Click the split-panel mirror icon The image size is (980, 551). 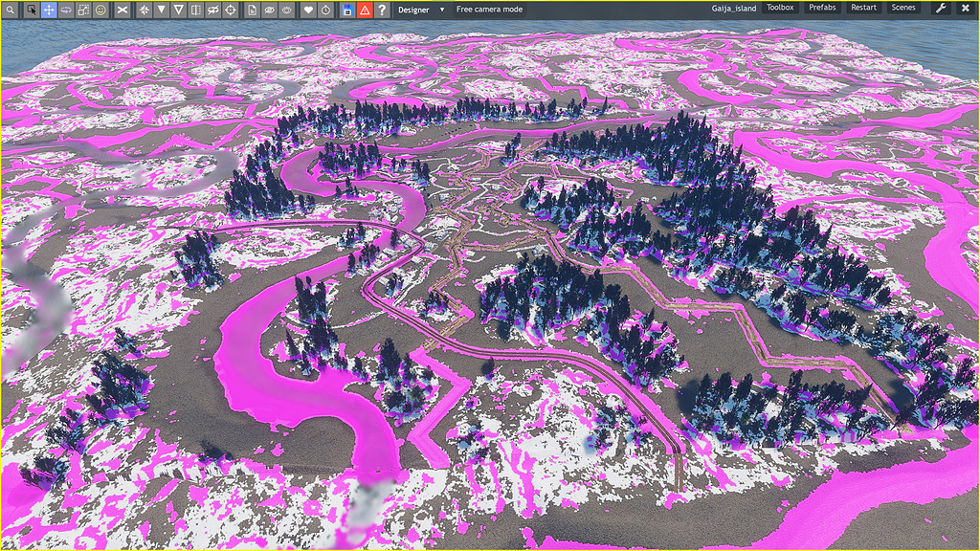click(x=195, y=10)
